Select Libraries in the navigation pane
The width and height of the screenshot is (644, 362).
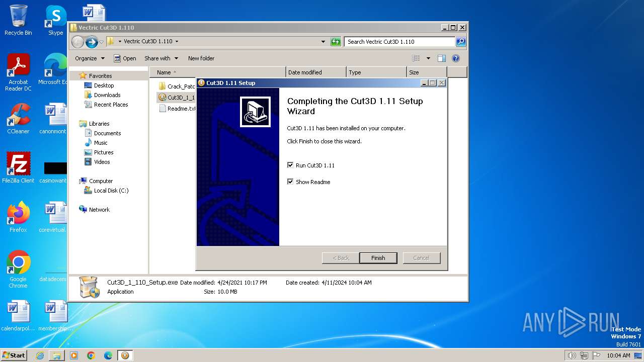[x=99, y=124]
